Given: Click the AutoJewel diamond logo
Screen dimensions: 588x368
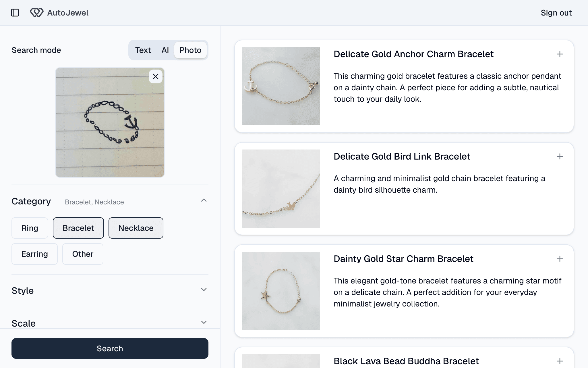Looking at the screenshot, I should click(37, 13).
